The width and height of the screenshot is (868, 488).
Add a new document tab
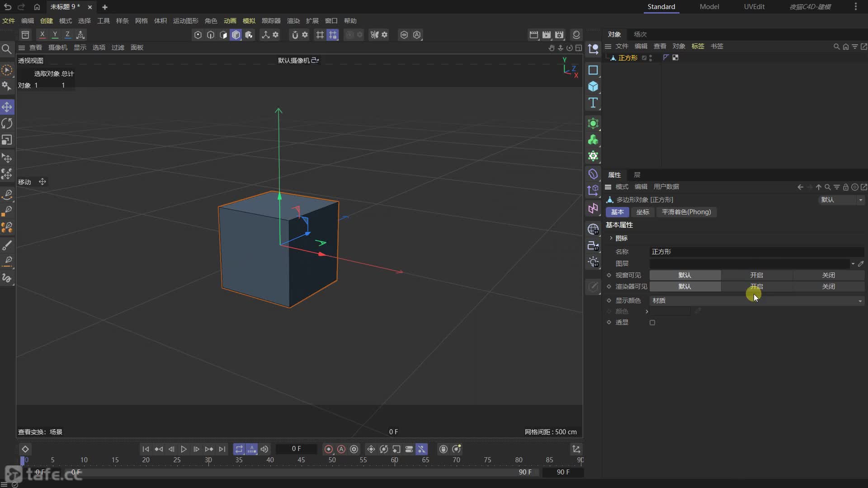105,7
